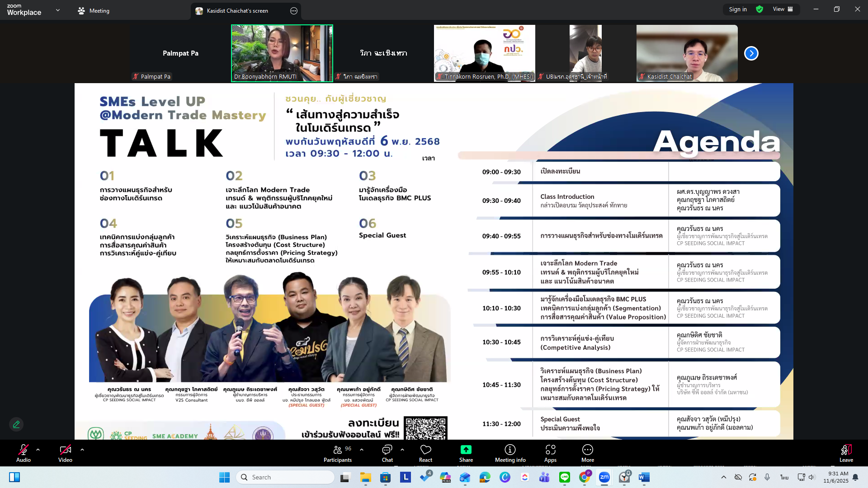868x488 pixels.
Task: Click the Sign in button
Action: [737, 9]
